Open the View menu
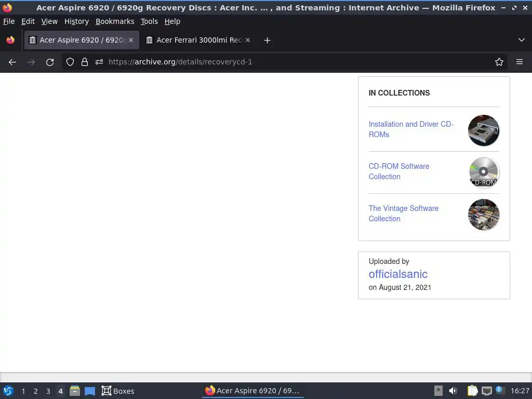This screenshot has height=399, width=532. point(49,21)
